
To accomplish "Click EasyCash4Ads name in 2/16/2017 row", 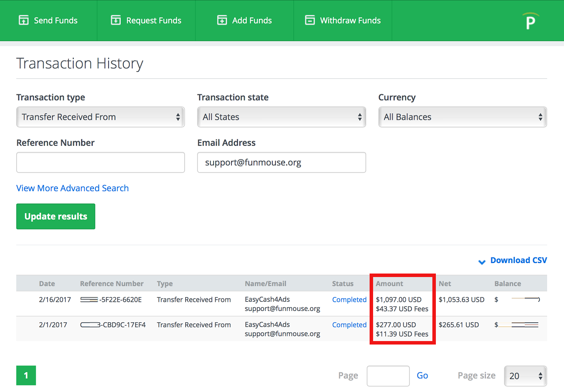I will [267, 300].
